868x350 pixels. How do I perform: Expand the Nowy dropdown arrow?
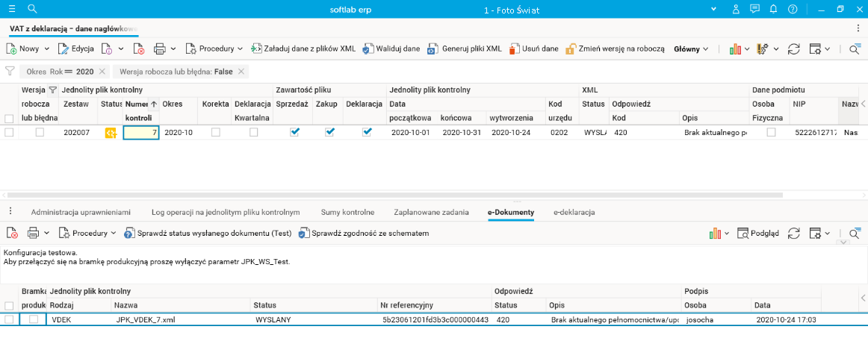pos(46,49)
